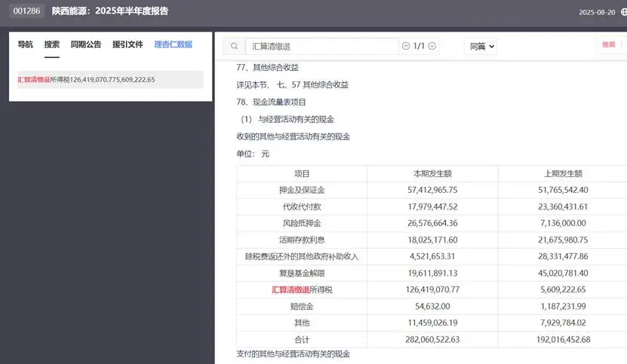Click the 风险抵押金 row label
Viewport: 627px width, 364px height.
pos(302,223)
